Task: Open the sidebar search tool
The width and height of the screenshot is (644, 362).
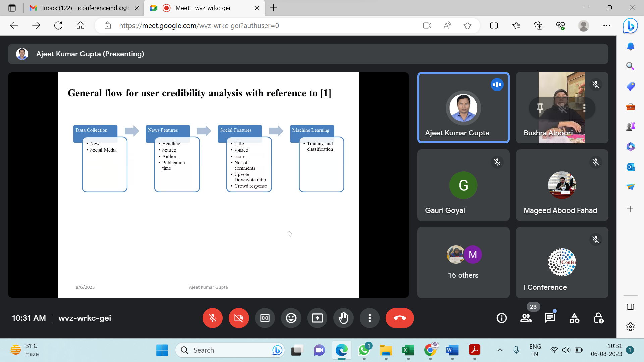Action: [630, 66]
